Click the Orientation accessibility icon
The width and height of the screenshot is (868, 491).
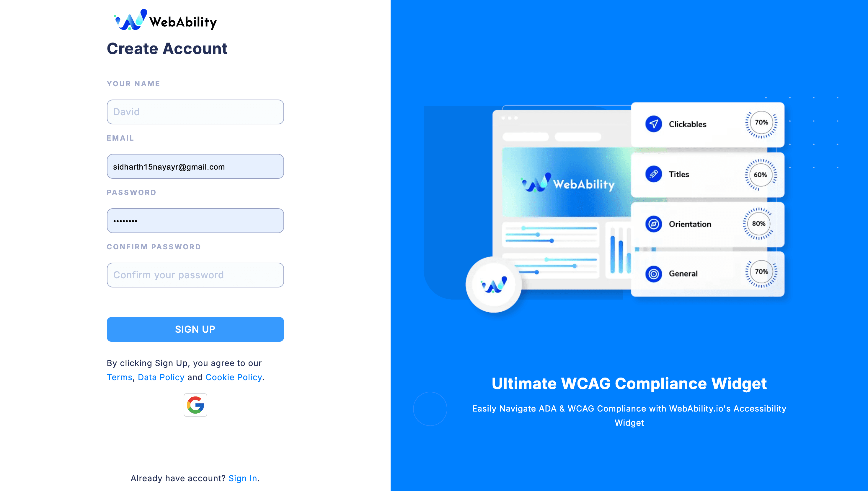[x=653, y=224]
